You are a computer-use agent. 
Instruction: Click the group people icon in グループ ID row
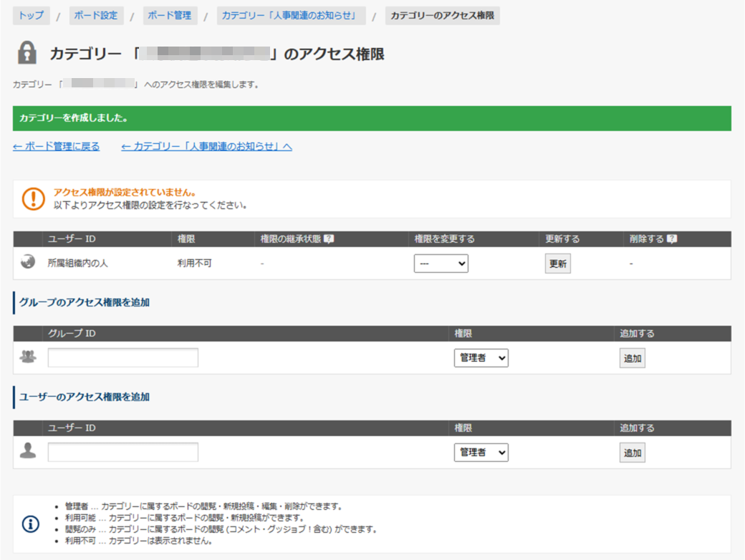click(x=28, y=356)
